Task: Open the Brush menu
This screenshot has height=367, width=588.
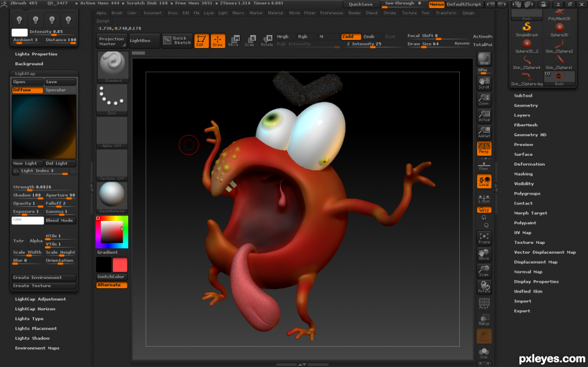Action: (116, 13)
